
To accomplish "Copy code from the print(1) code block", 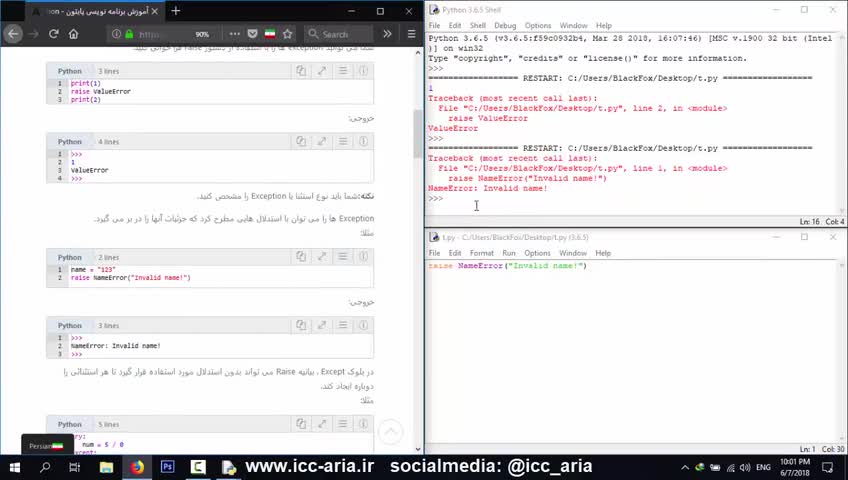I will pos(301,71).
